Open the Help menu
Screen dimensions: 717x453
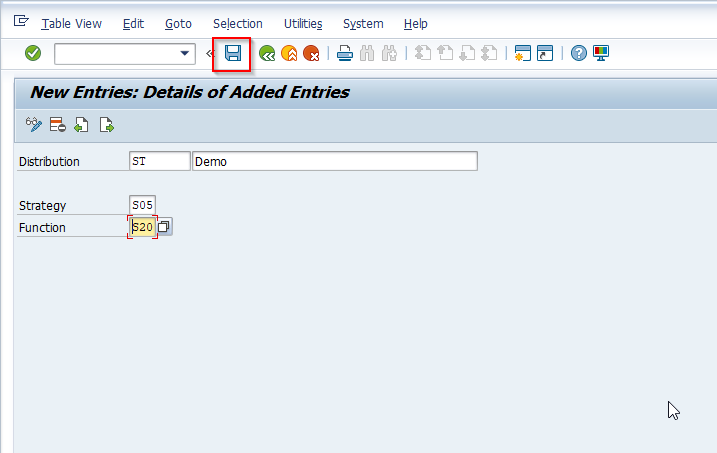coord(416,24)
